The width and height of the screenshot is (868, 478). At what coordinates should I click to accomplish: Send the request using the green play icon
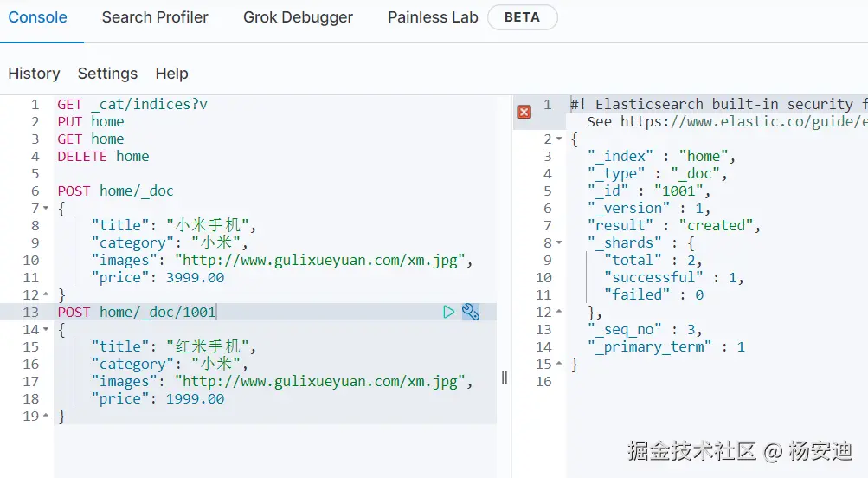point(448,312)
